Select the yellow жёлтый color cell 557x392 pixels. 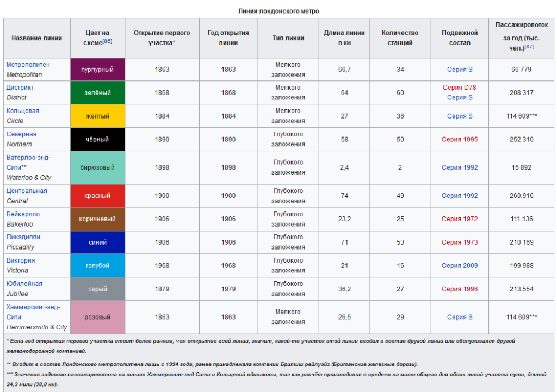click(97, 116)
